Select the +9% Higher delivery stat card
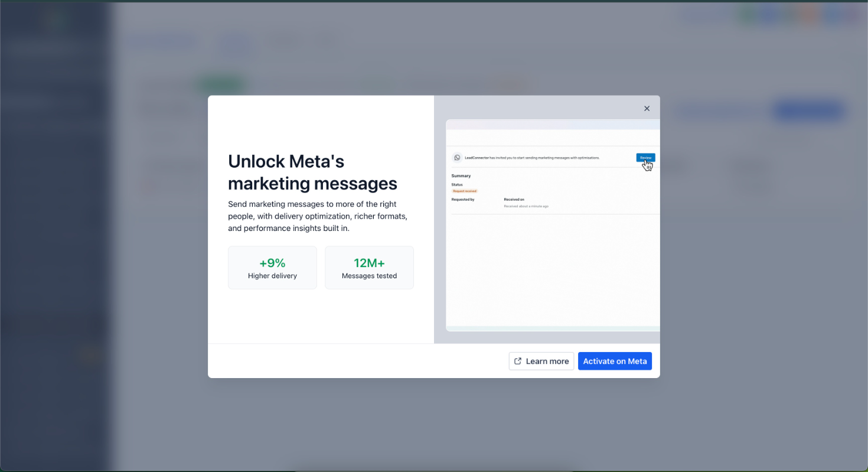Image resolution: width=868 pixels, height=472 pixels. tap(272, 268)
